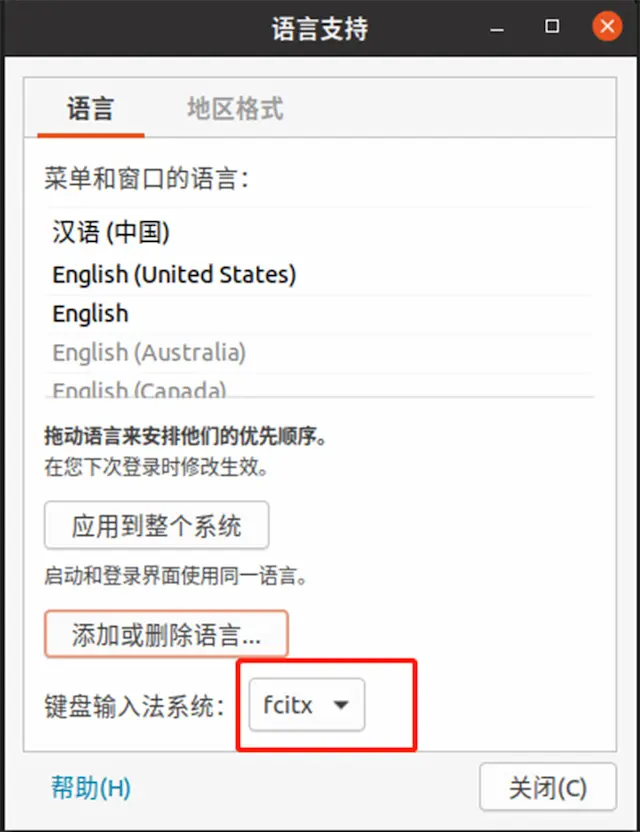This screenshot has height=832, width=640.
Task: Click the 键盘输入法系统 label
Action: tap(134, 706)
